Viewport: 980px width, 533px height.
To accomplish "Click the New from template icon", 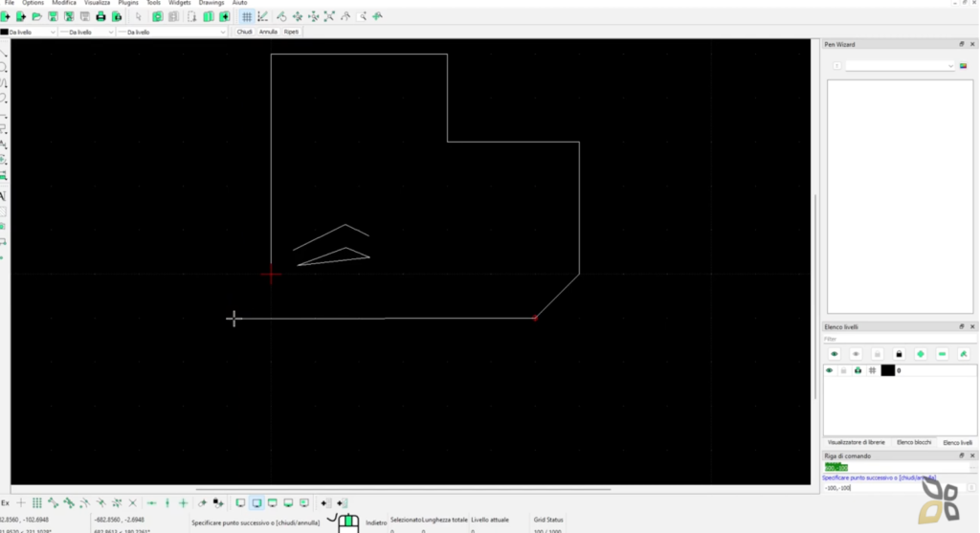I will 21,16.
